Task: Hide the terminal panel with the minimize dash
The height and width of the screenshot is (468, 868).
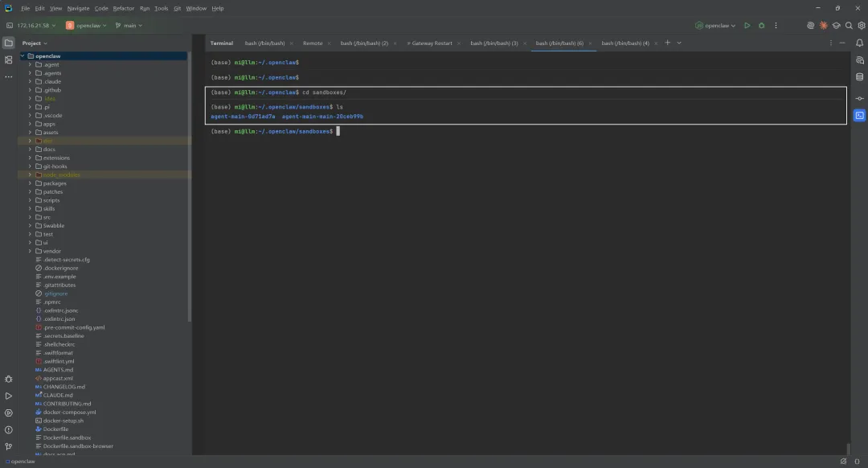Action: 842,43
